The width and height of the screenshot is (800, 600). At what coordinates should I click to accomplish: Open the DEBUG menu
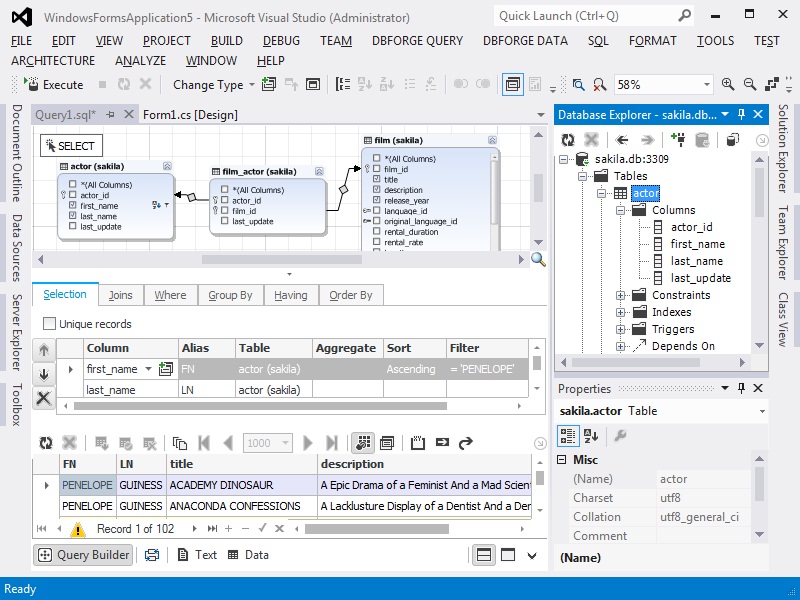(281, 41)
